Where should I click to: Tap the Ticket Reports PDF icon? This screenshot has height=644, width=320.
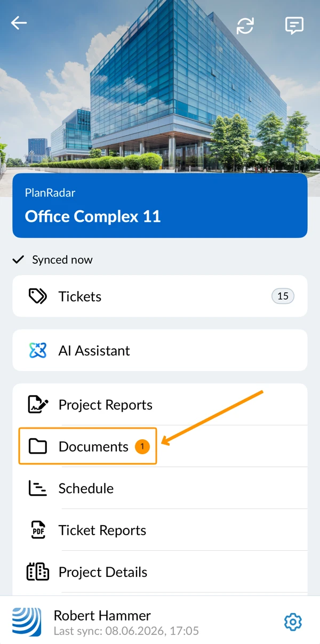pos(38,530)
